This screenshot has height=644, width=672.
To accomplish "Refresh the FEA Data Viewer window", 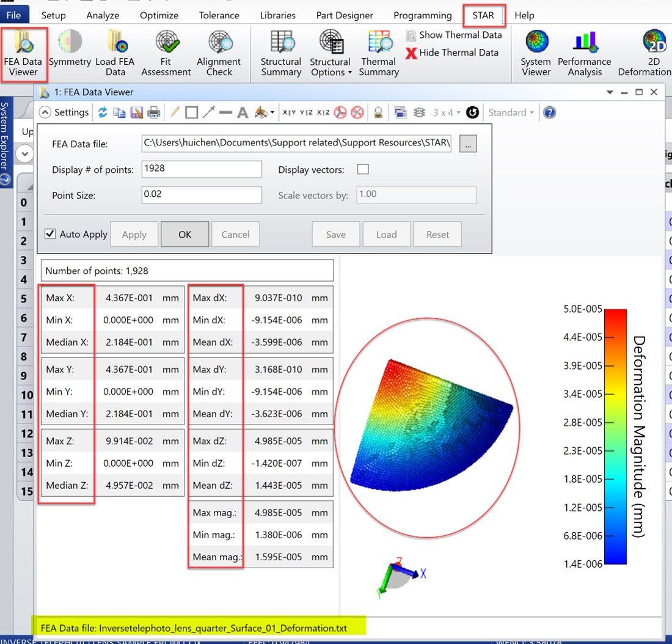I will click(x=103, y=112).
